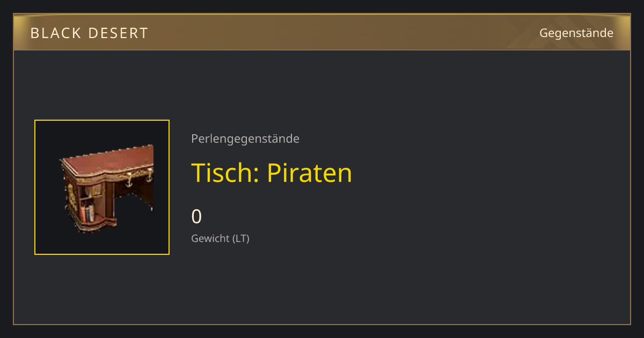Click the golden header banner
Screen dimensions: 644x338
click(322, 32)
